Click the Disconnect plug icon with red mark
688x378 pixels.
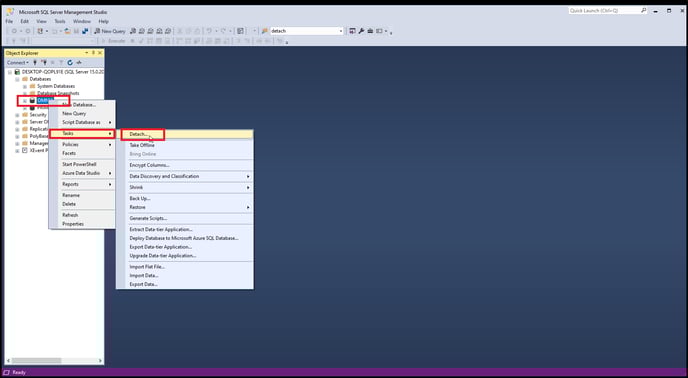(x=44, y=63)
